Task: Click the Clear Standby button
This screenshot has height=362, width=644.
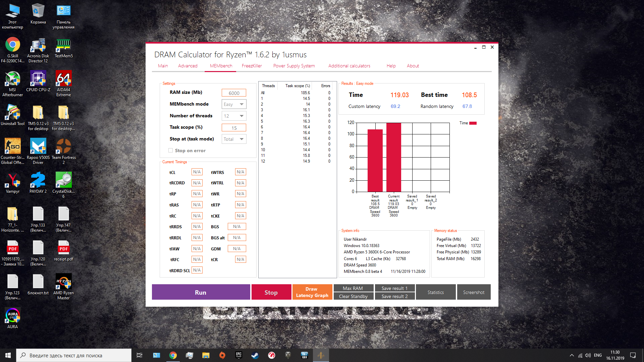Action: (x=353, y=296)
